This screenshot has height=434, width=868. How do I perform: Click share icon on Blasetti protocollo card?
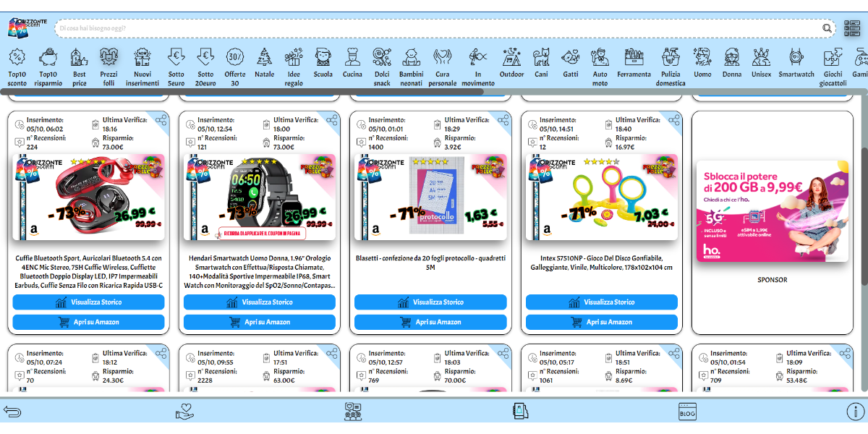point(503,120)
